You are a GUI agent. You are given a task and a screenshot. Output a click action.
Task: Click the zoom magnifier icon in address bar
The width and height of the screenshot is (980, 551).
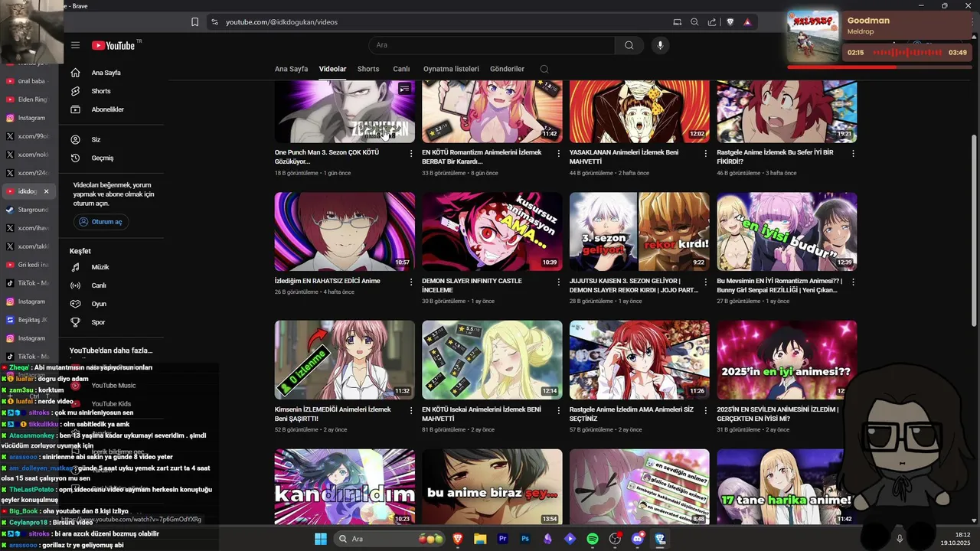[694, 22]
